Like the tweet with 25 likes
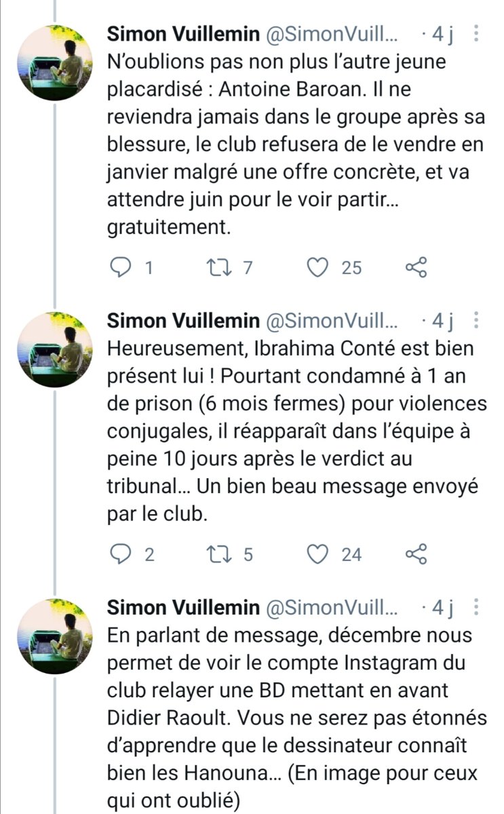This screenshot has width=504, height=814. pos(317,268)
